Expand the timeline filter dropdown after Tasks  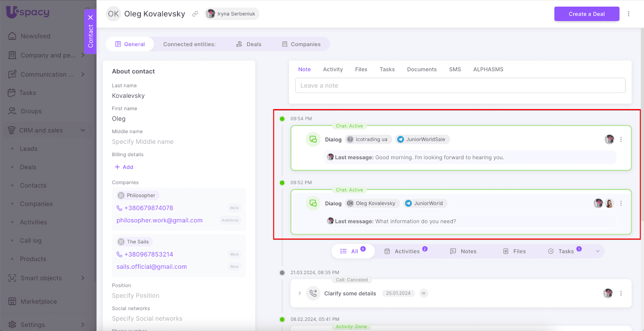(x=597, y=251)
